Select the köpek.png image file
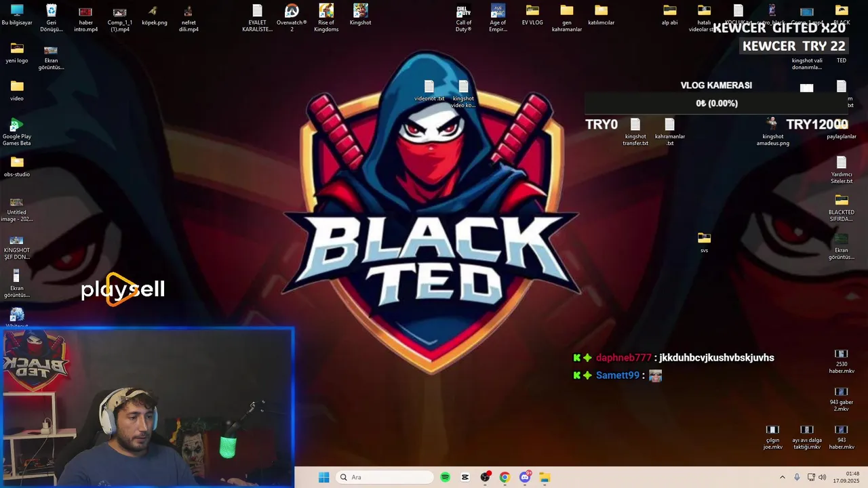The height and width of the screenshot is (488, 868). point(154,15)
